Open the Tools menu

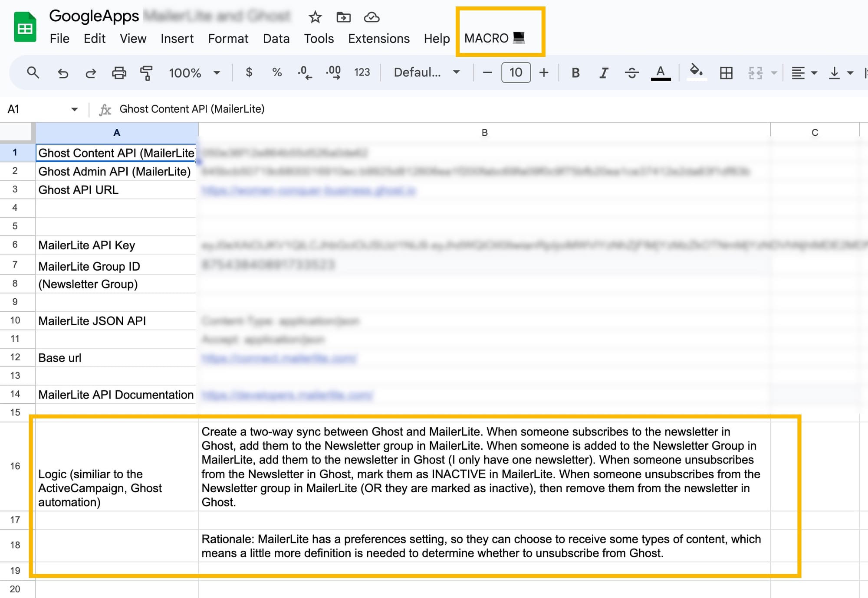319,39
